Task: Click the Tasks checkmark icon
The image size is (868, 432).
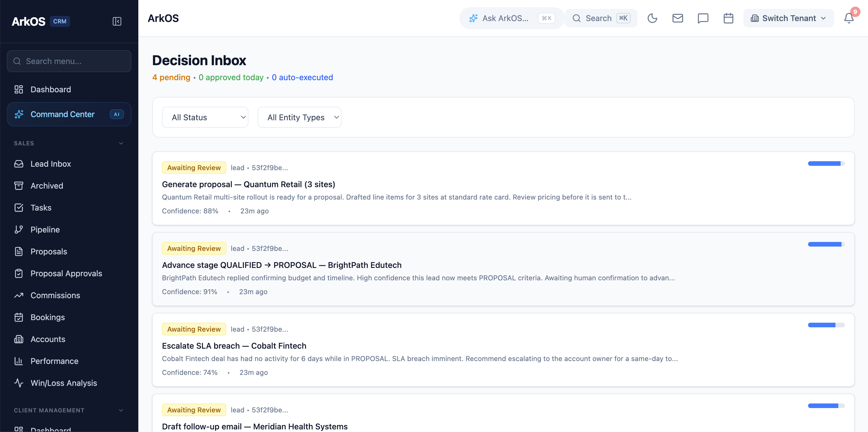Action: (18, 208)
